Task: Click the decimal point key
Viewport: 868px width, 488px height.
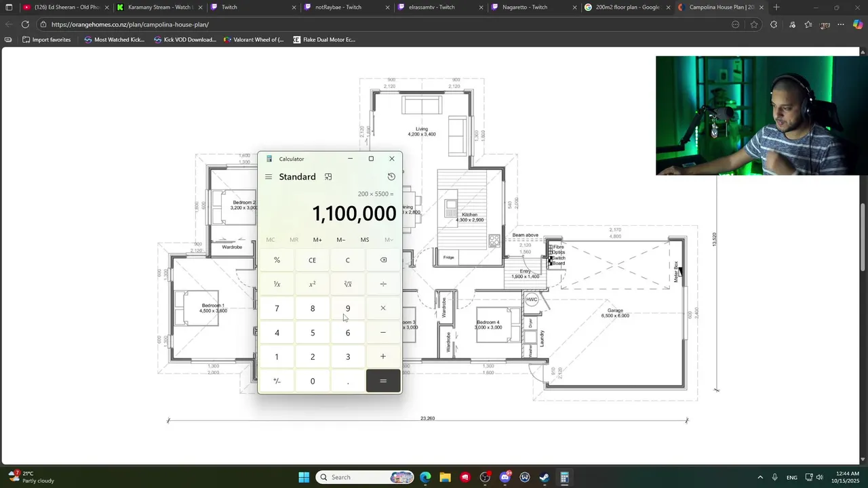Action: tap(348, 381)
